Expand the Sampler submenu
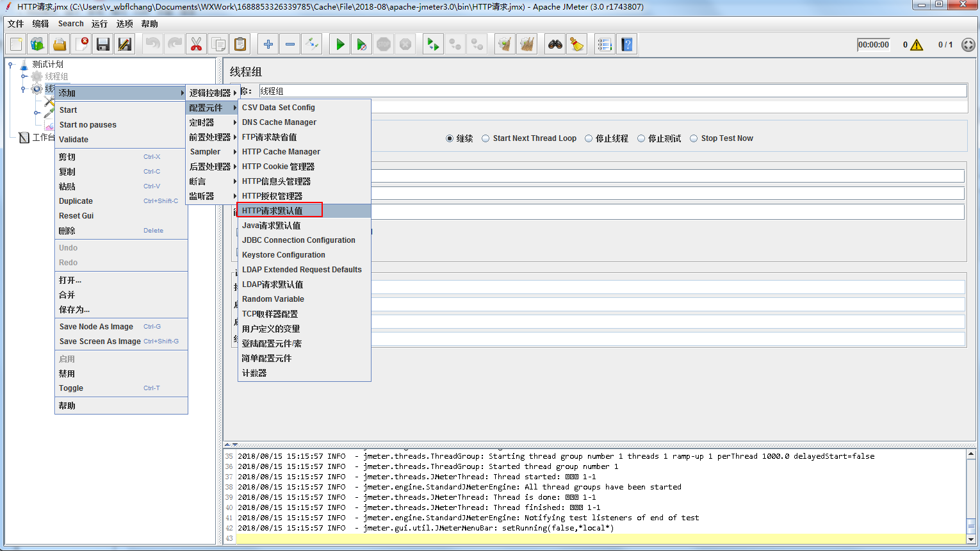980x551 pixels. pos(213,152)
